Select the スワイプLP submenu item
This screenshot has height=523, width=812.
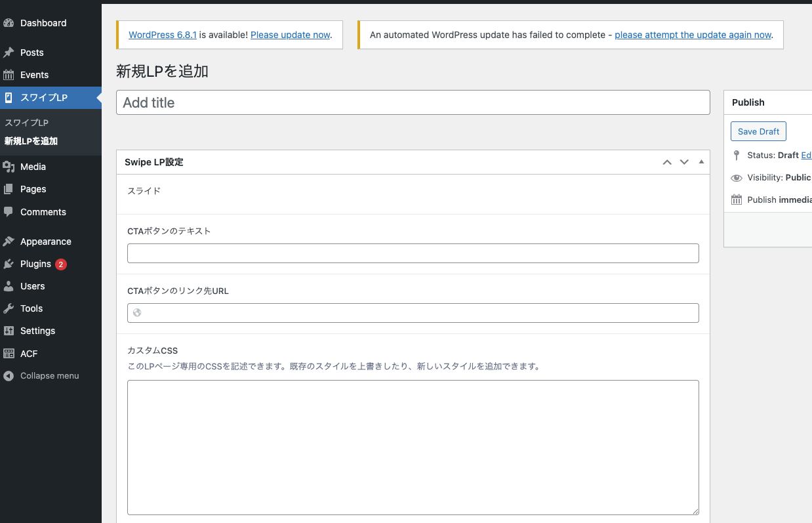point(26,123)
